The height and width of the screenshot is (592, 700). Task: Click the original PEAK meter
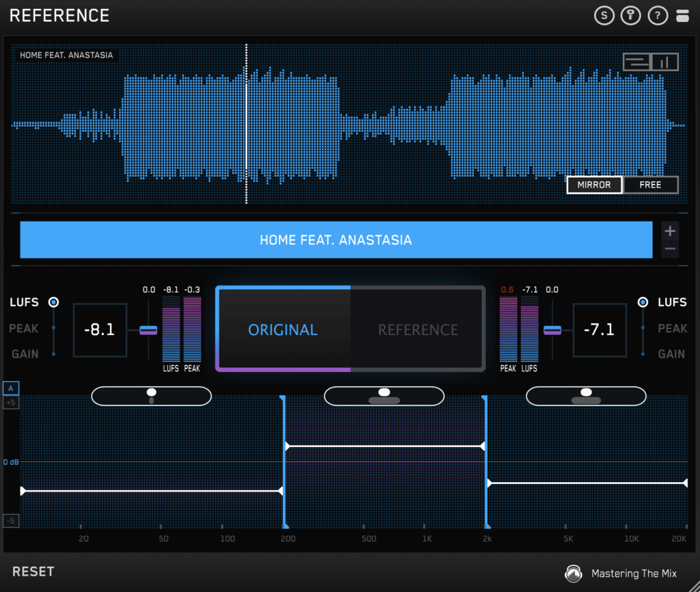point(192,329)
